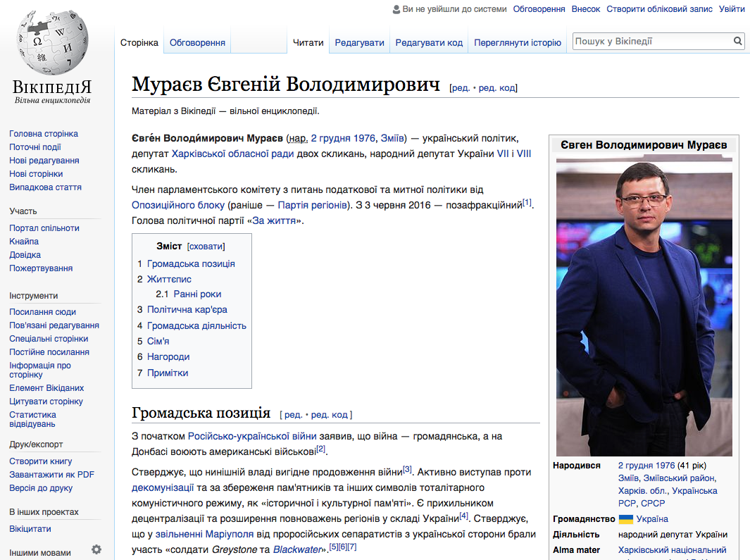Open Випадкова стаття link
This screenshot has width=750, height=560.
tap(46, 187)
